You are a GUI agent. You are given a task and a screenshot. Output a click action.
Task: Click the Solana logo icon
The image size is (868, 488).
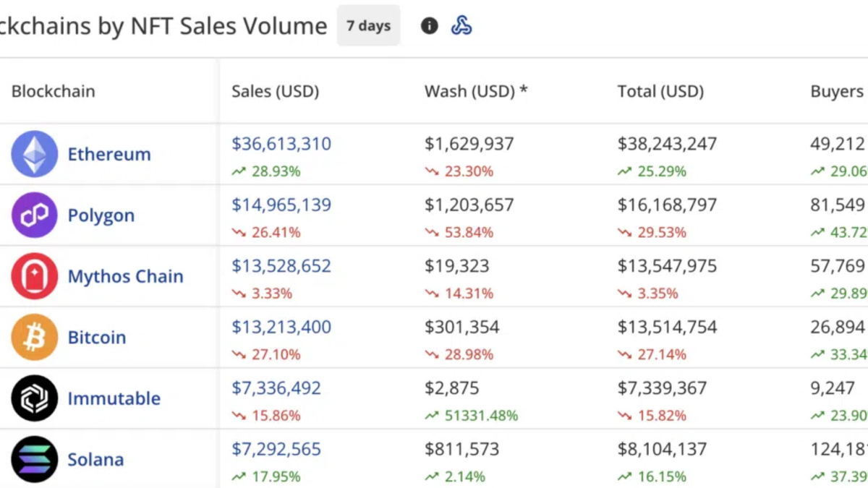tap(34, 459)
